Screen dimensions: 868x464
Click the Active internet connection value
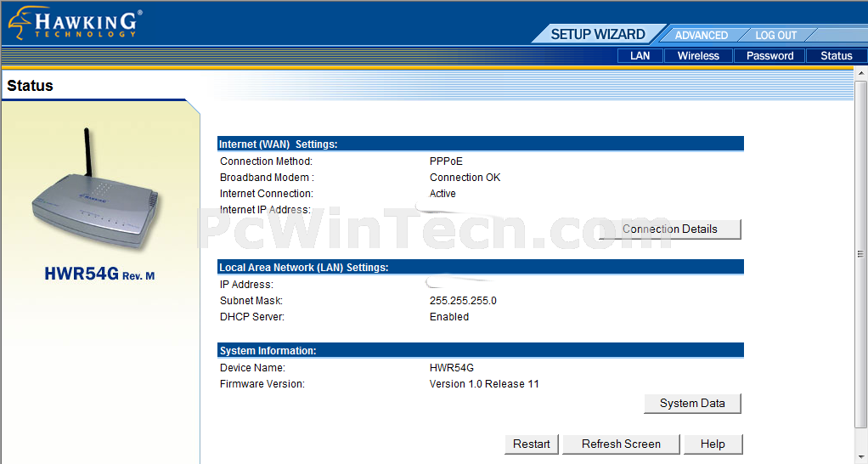tap(442, 193)
